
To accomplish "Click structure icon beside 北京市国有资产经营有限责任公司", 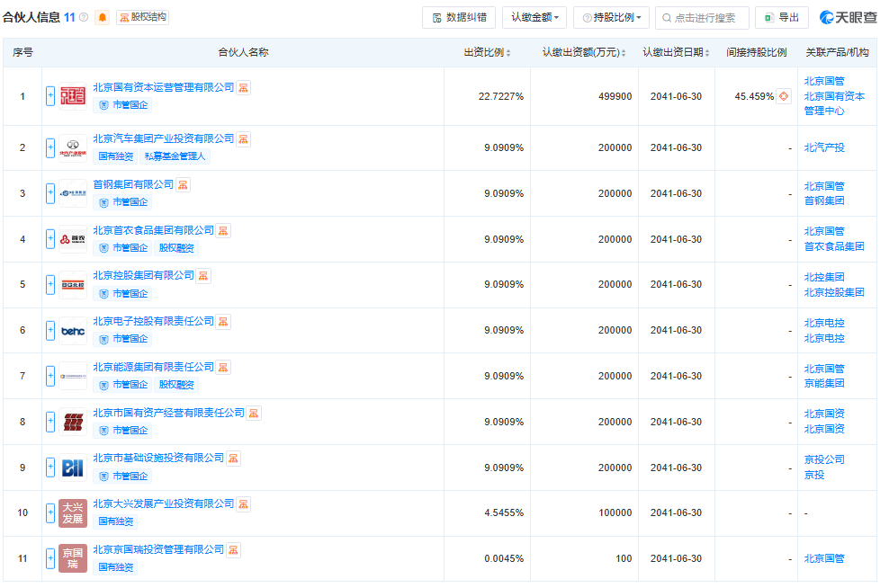I will click(254, 414).
